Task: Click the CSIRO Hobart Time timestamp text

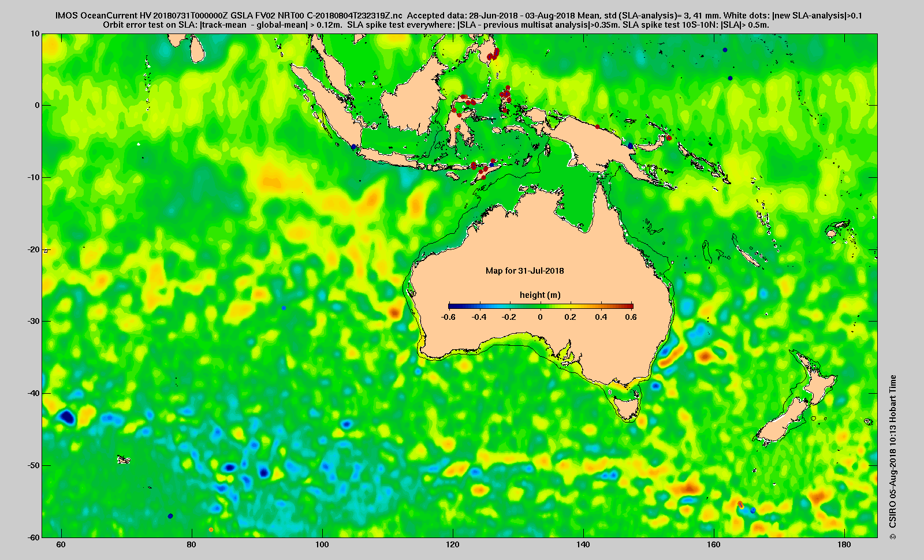Action: (x=893, y=457)
